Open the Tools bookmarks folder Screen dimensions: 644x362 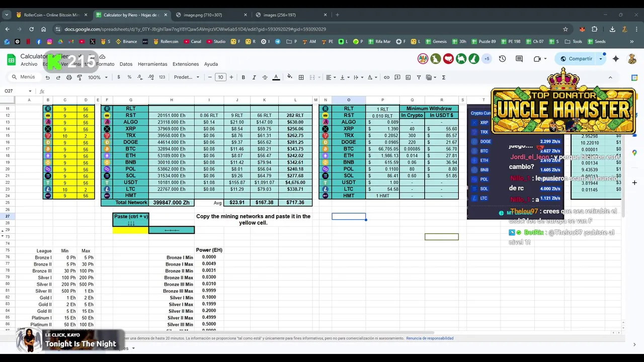click(574, 42)
